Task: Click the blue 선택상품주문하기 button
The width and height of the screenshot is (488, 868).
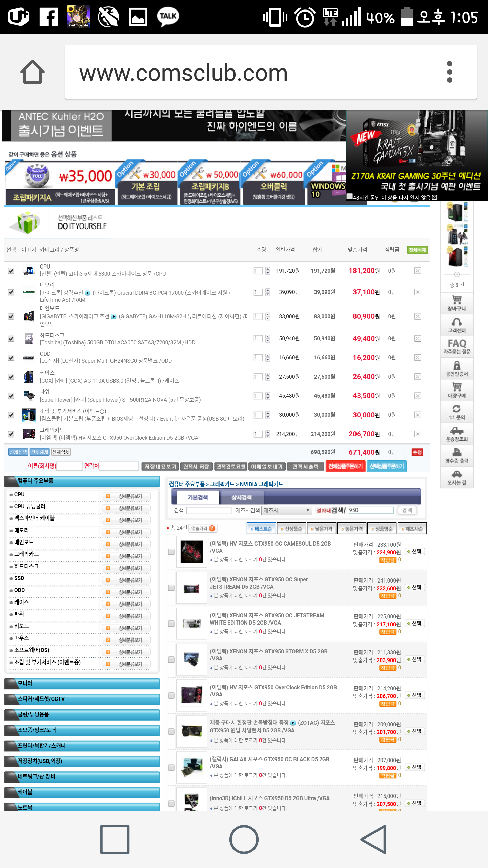Action: (x=387, y=466)
